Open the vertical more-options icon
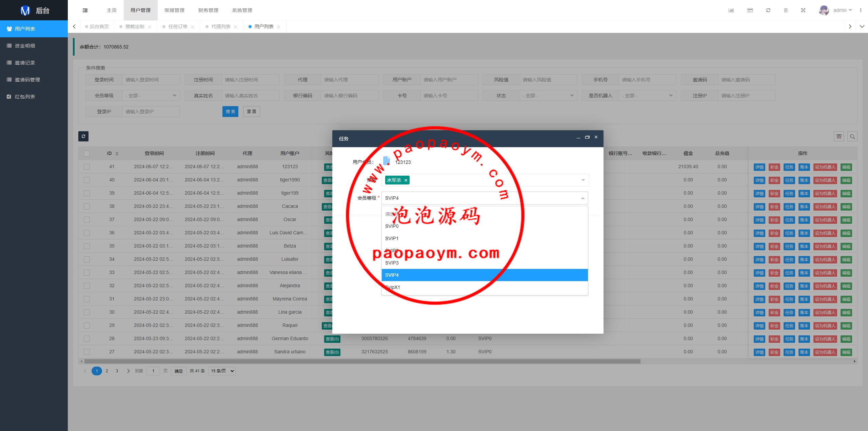This screenshot has width=868, height=431. click(861, 10)
